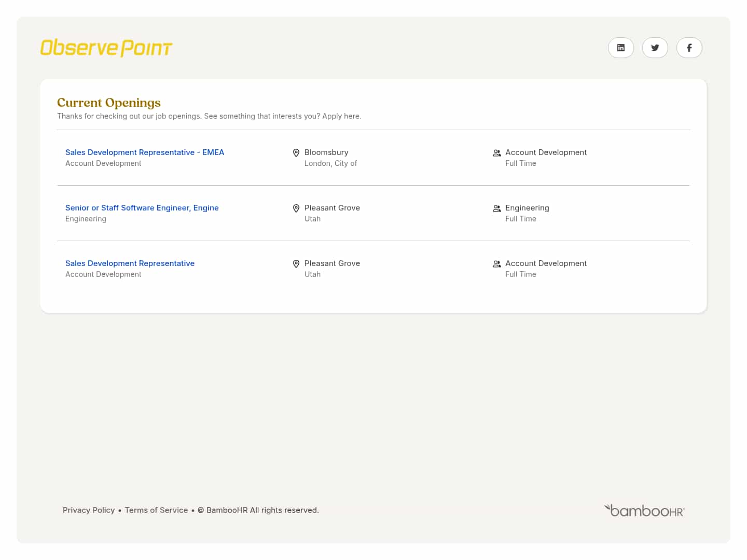Viewport: 747px width, 560px height.
Task: Click the department icon beside Engineering
Action: pos(496,208)
